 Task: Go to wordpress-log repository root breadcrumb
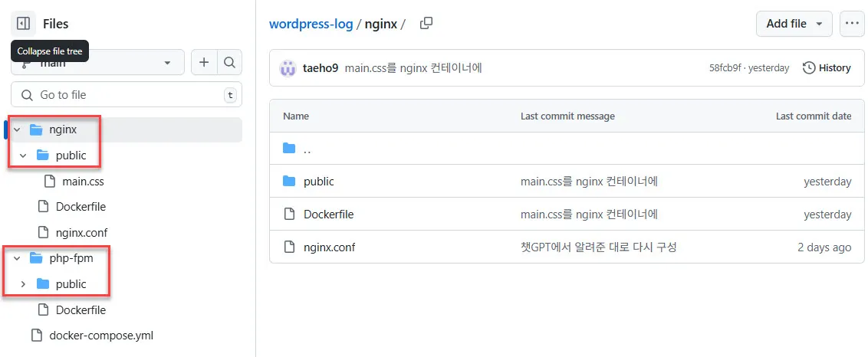(x=311, y=25)
